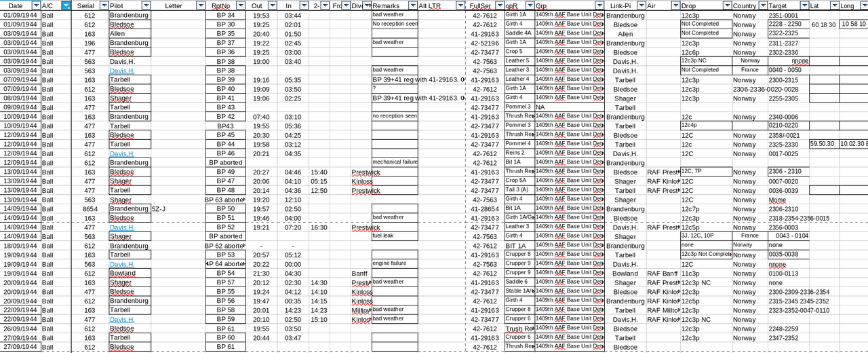Open the Link-Pi column filter dropdown
This screenshot has width=868, height=353.
[641, 5]
